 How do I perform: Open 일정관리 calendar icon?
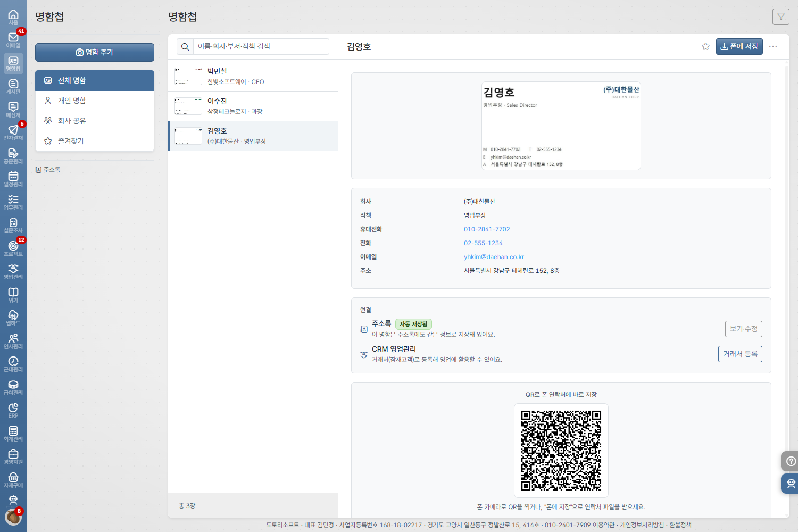13,179
